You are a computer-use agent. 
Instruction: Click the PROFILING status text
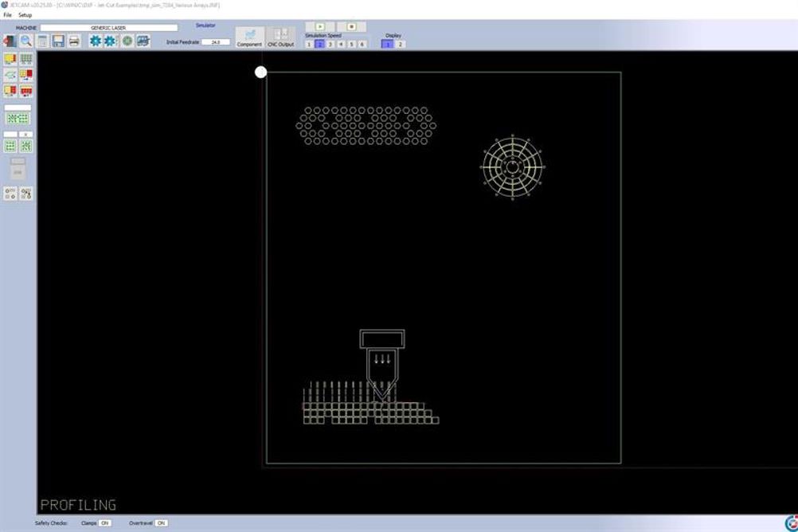point(78,505)
